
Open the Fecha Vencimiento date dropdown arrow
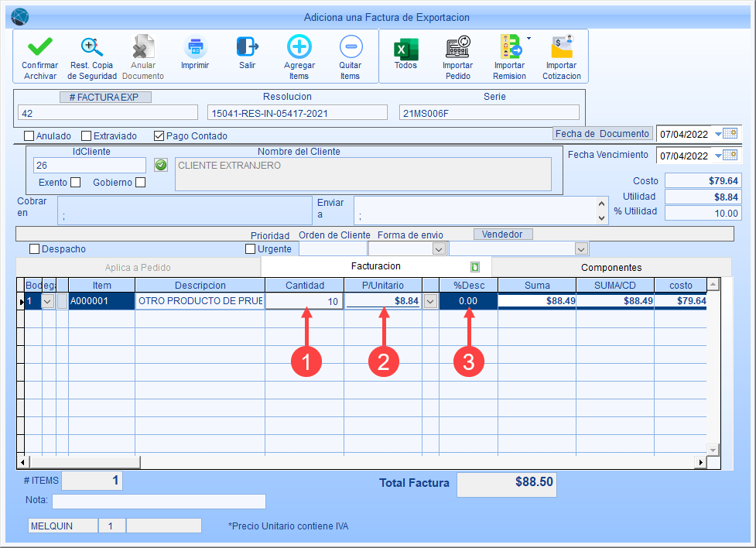point(718,156)
